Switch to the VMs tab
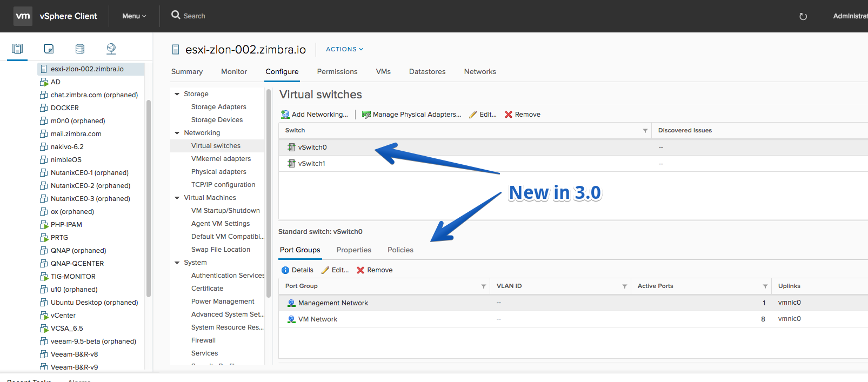Image resolution: width=868 pixels, height=382 pixels. (383, 71)
